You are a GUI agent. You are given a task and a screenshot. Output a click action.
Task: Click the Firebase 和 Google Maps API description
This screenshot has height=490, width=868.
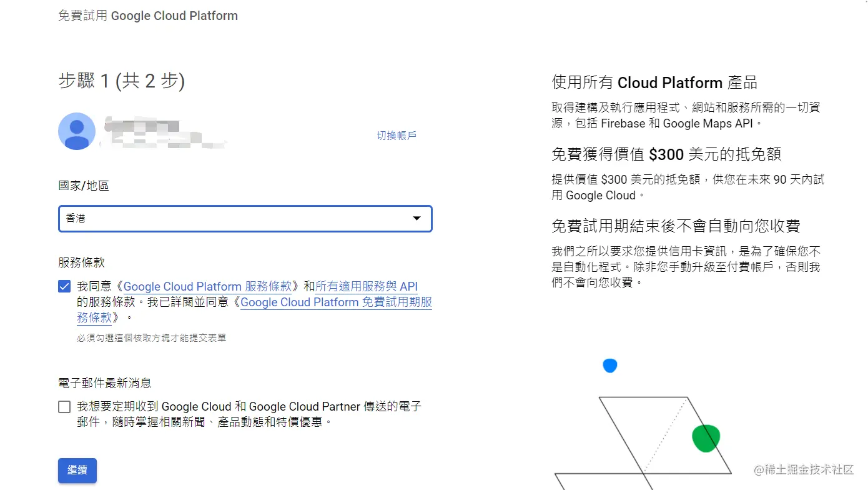(686, 116)
